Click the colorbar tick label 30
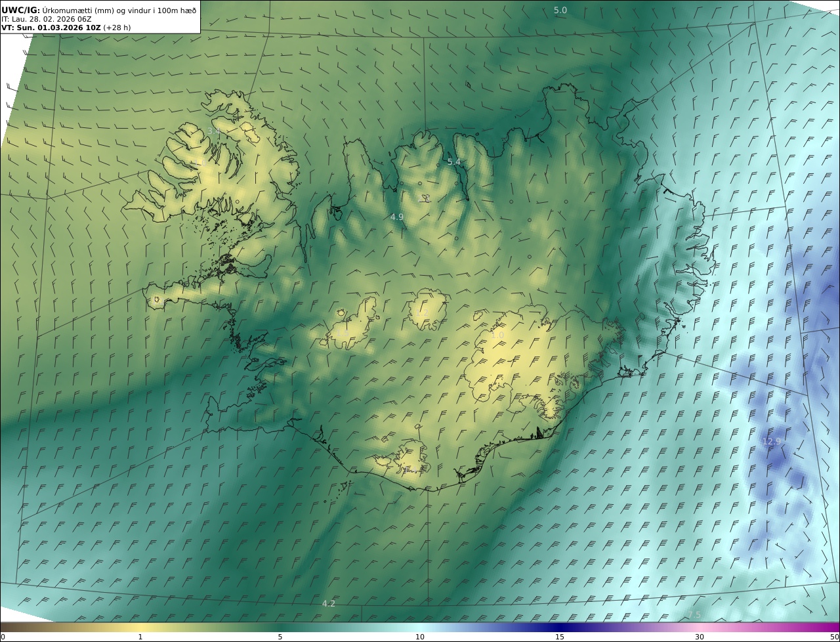The height and width of the screenshot is (642, 840). click(x=700, y=637)
